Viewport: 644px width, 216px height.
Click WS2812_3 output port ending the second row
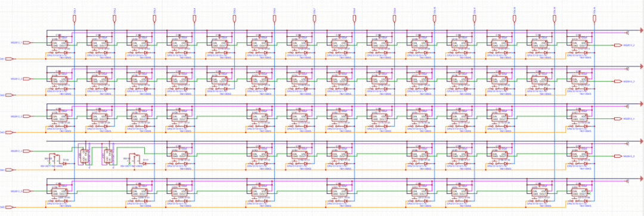pos(618,82)
